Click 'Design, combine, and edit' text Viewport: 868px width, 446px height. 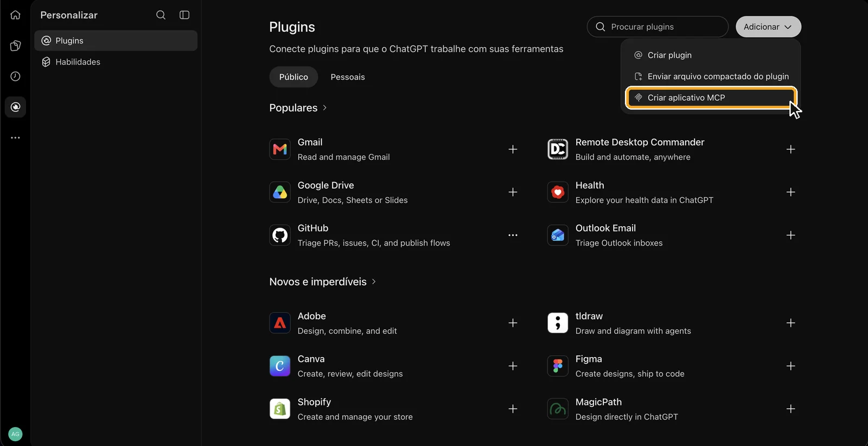point(347,331)
